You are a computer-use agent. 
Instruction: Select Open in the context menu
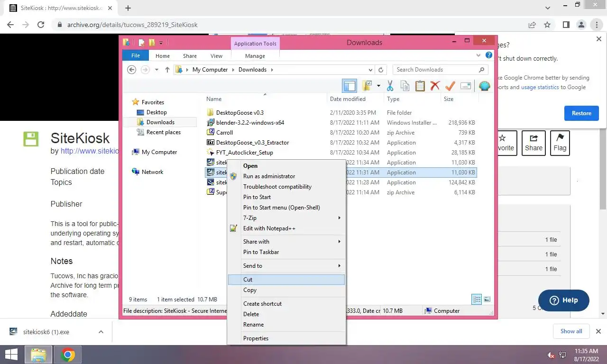286,166
